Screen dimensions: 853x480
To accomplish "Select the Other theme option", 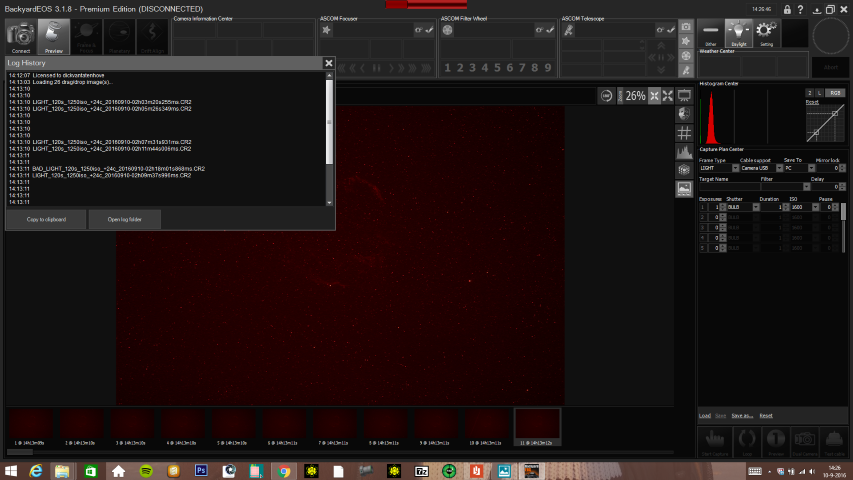I will point(710,33).
